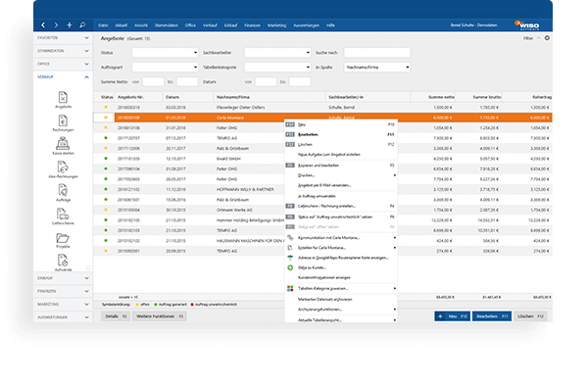Click the Weitere Funktionen button
Image resolution: width=588 pixels, height=384 pixels.
160,316
